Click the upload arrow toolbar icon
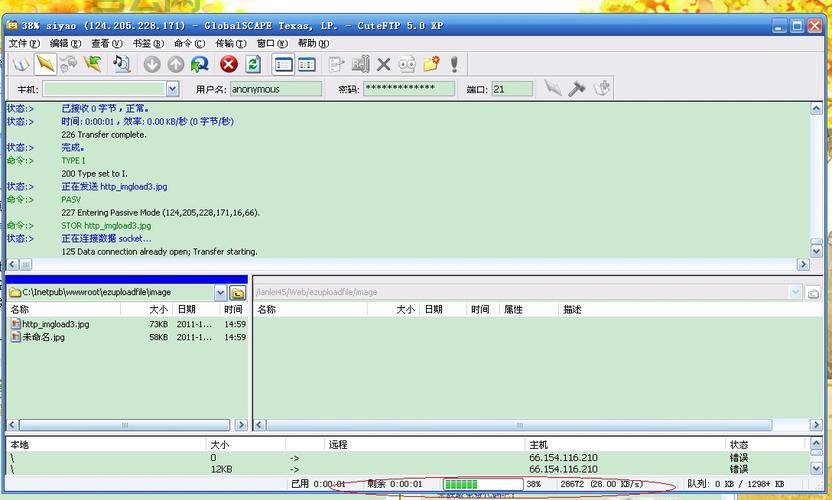832x500 pixels. pos(176,65)
